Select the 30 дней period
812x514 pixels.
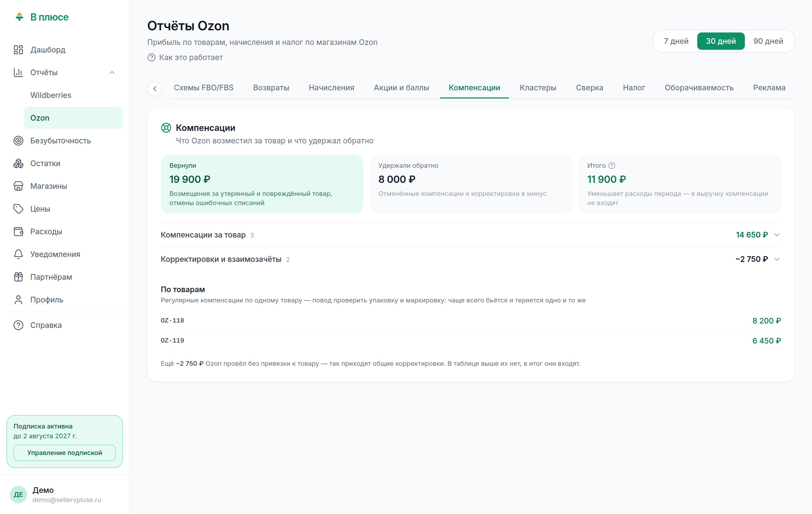721,41
